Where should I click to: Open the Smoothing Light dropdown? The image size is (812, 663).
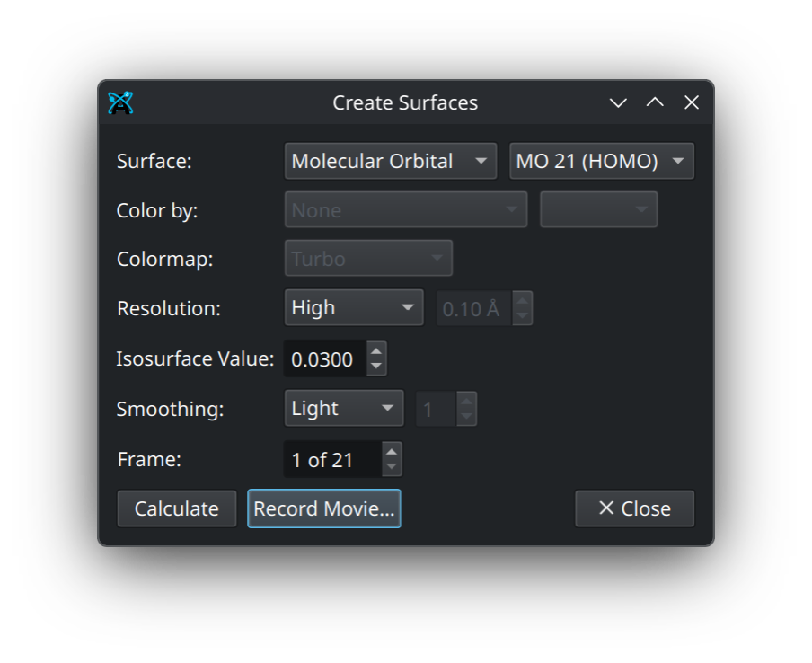343,409
